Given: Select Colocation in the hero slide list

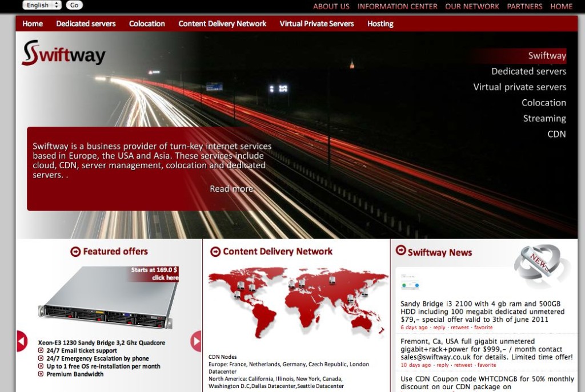Looking at the screenshot, I should tap(543, 103).
